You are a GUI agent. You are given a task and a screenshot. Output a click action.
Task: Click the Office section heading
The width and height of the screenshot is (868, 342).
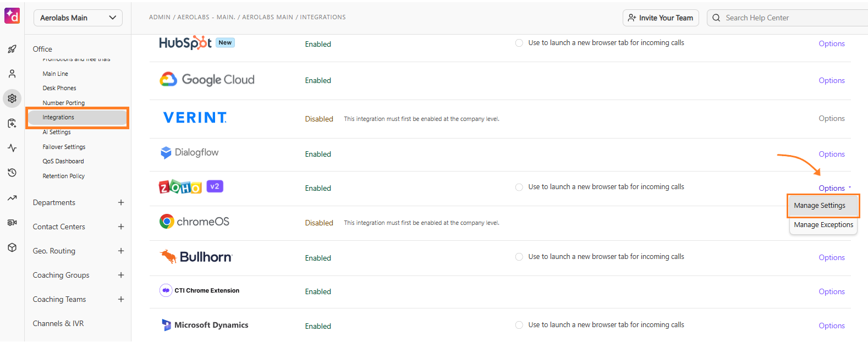click(42, 49)
